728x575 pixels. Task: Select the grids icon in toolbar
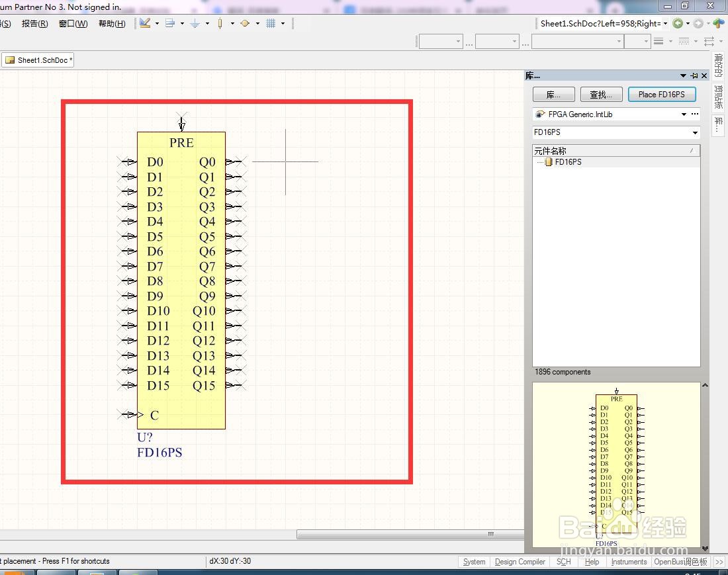point(271,23)
